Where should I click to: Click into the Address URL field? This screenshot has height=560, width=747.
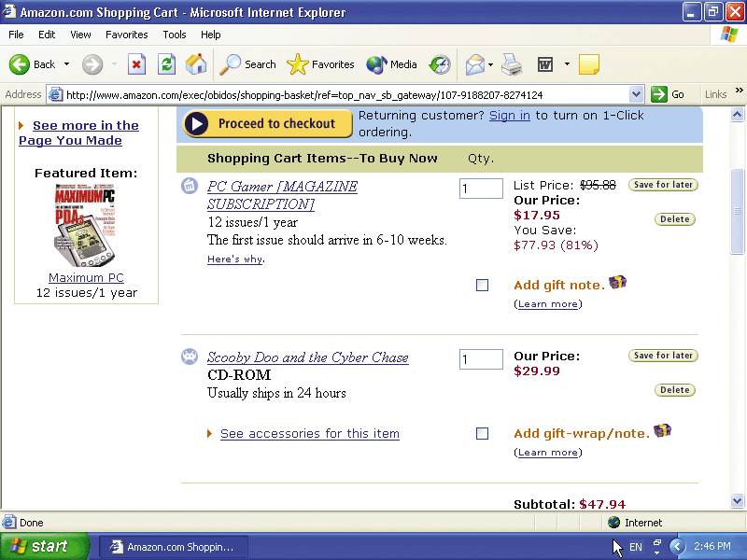pos(345,95)
